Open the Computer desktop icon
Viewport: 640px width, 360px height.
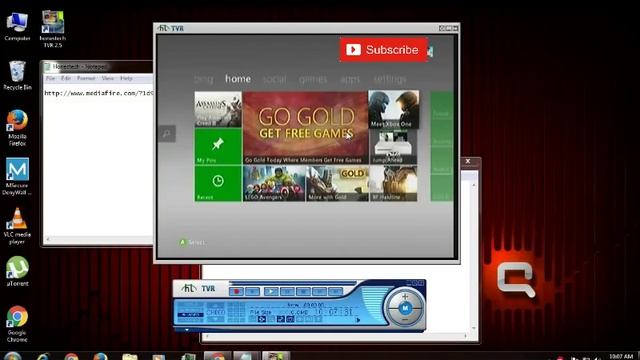(x=17, y=27)
